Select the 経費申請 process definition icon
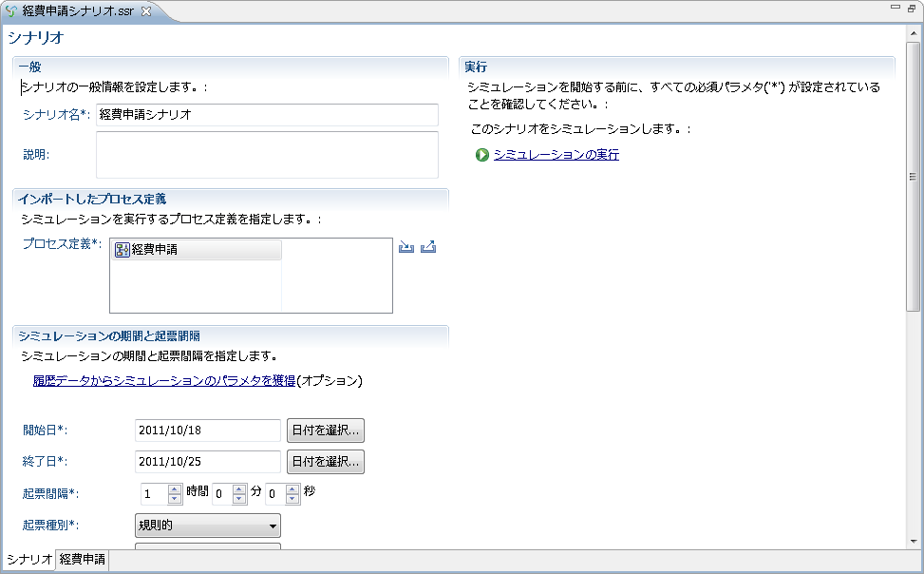Image resolution: width=924 pixels, height=574 pixels. (x=122, y=250)
